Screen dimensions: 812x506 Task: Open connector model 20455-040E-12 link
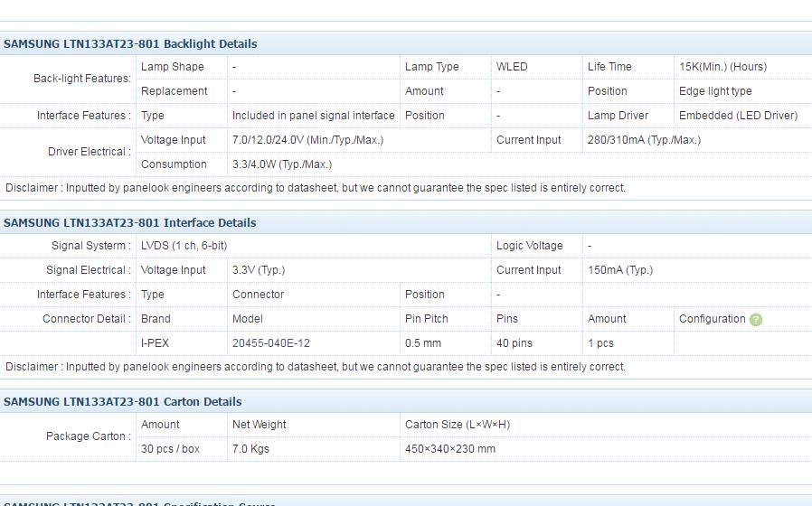coord(271,343)
